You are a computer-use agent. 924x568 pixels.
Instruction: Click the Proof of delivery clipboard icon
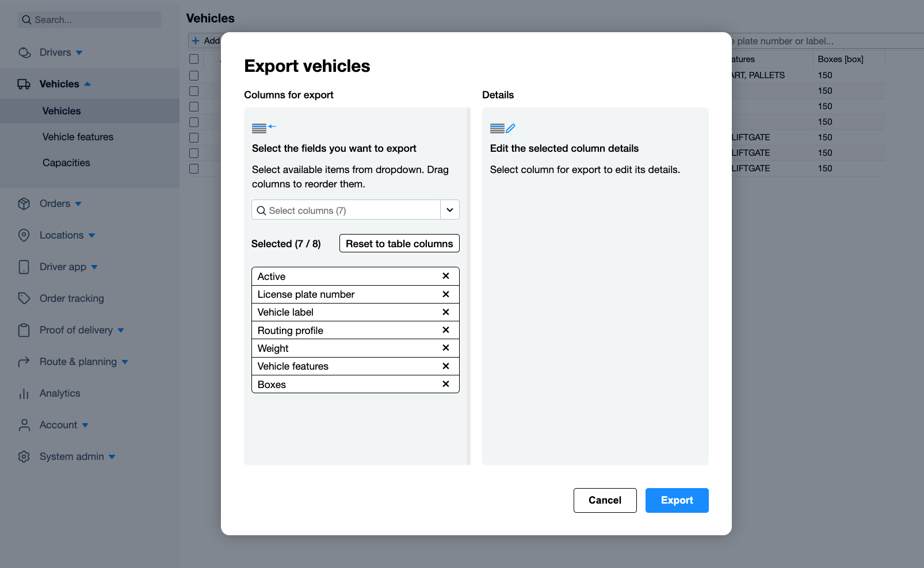[x=24, y=330]
